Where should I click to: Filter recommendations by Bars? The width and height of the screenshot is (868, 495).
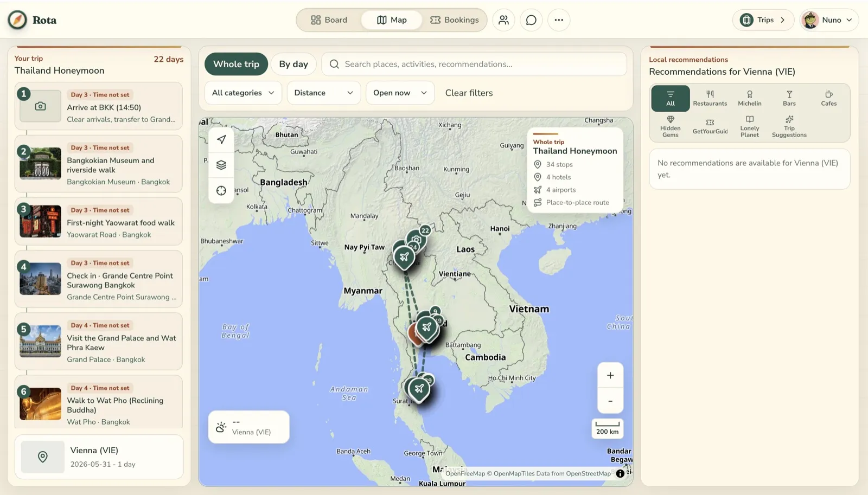789,98
